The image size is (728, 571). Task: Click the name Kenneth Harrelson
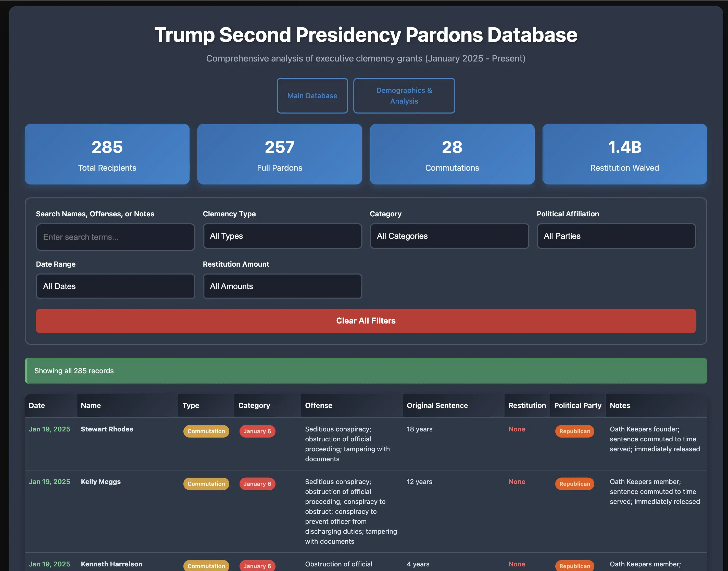[x=112, y=564]
